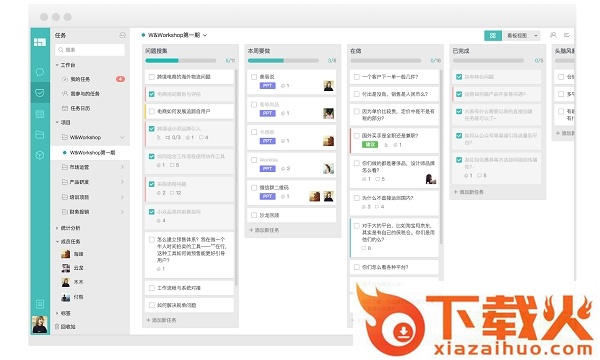The height and width of the screenshot is (360, 600).
Task: Select the tasks checkmark icon in left rail
Action: (x=40, y=93)
